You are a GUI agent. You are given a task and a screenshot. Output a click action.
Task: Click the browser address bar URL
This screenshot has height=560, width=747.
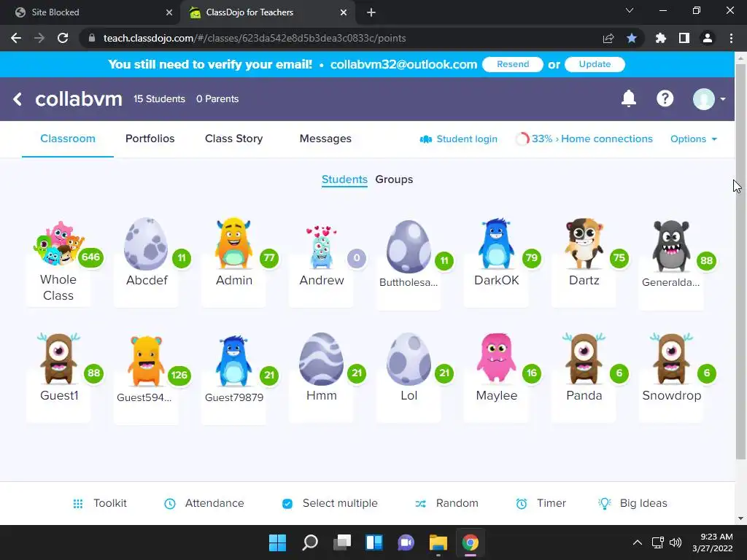pos(255,38)
